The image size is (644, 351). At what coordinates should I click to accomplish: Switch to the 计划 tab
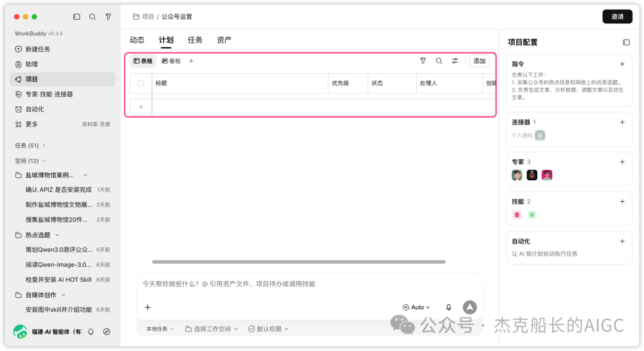click(x=166, y=40)
